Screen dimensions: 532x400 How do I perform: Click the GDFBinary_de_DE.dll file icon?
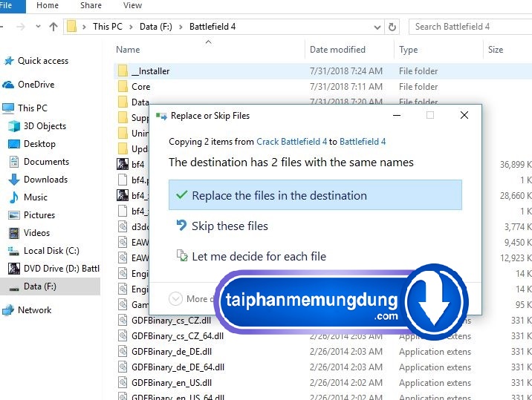click(123, 352)
